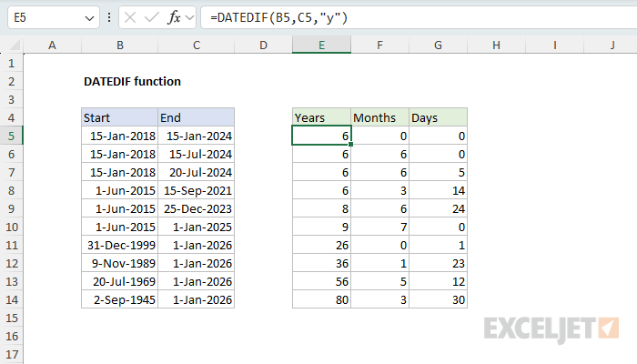Click the 'Days' header cell
The height and width of the screenshot is (364, 637).
(438, 117)
